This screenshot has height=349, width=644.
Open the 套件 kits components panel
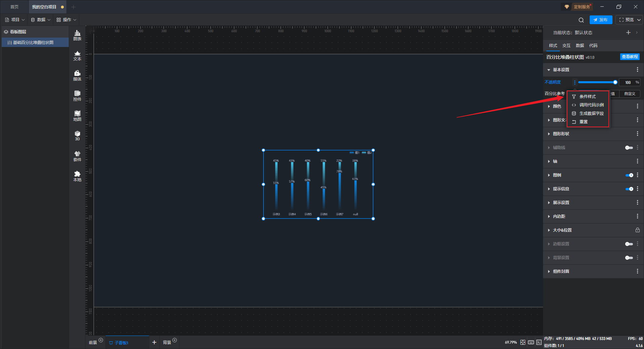(x=77, y=156)
